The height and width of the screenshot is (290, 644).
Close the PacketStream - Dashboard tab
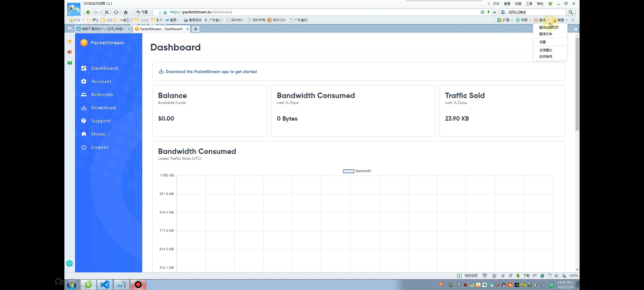(187, 29)
